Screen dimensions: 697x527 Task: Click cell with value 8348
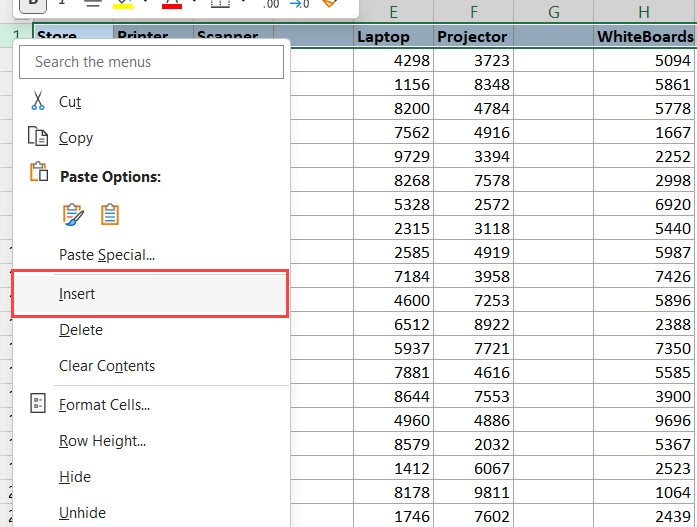(473, 84)
